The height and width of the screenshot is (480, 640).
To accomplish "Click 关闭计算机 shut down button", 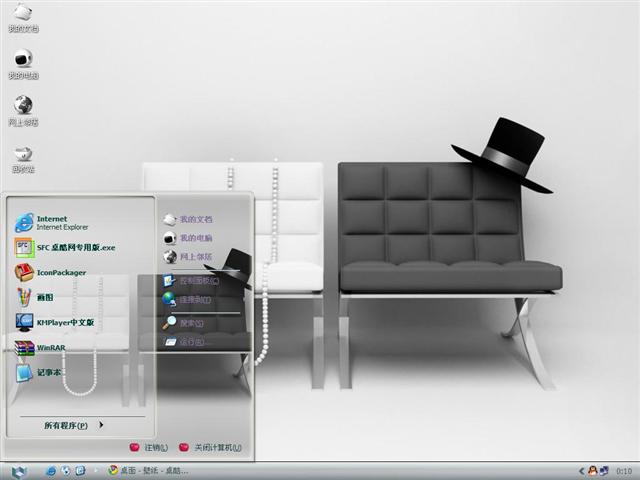I will coord(210,447).
